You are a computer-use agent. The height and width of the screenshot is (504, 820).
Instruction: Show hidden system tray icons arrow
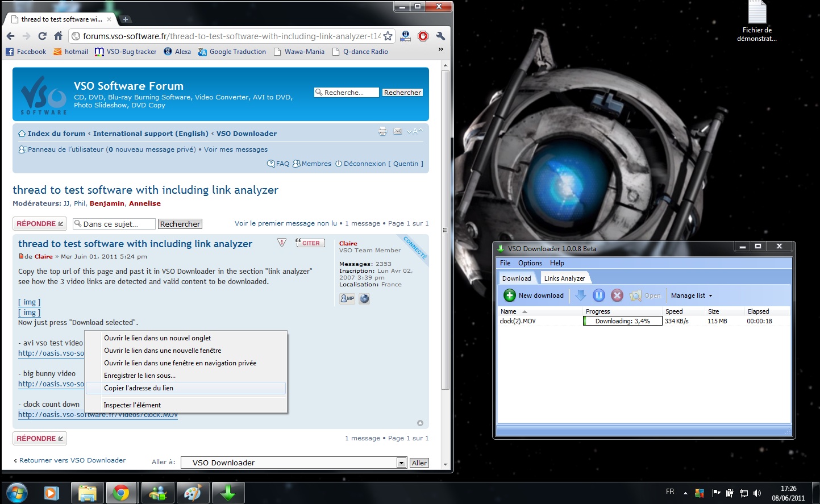pos(685,493)
